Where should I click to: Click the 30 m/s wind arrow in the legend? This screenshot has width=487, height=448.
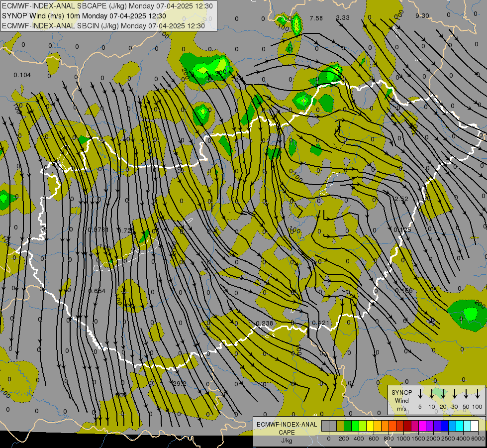pyautogui.click(x=454, y=394)
